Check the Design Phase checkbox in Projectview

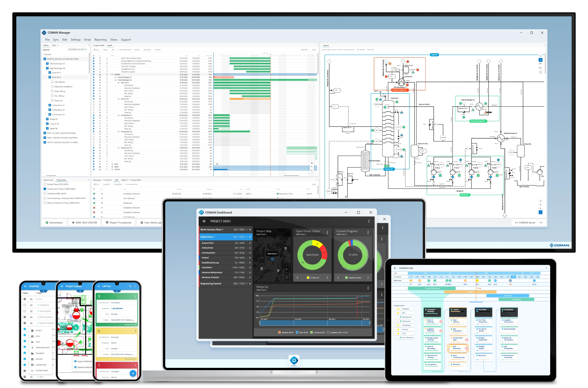click(x=45, y=184)
